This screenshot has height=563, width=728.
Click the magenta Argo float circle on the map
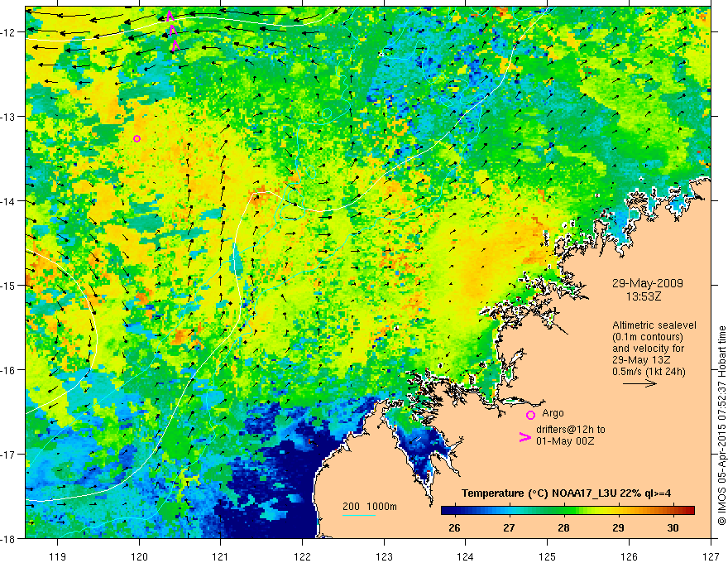click(136, 138)
